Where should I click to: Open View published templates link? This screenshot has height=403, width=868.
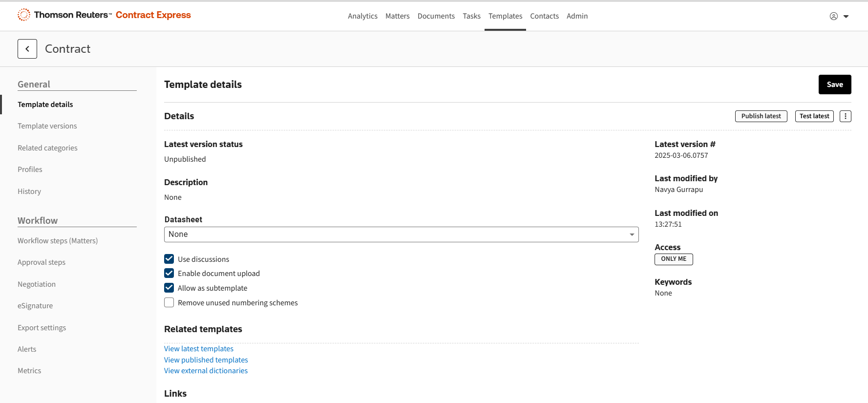[206, 360]
